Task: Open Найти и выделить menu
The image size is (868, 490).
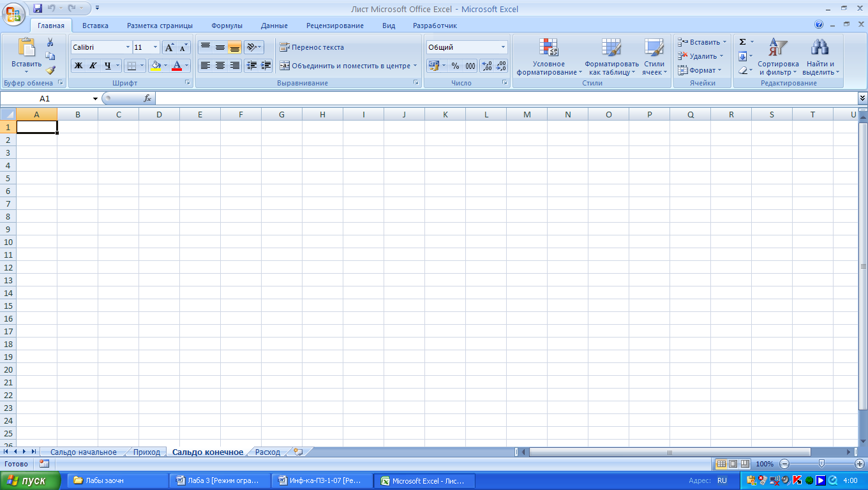Action: click(x=820, y=57)
